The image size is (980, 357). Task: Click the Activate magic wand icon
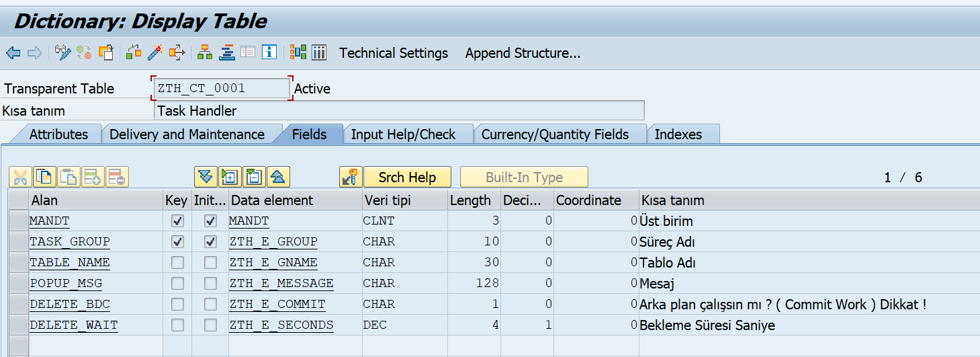(x=155, y=52)
